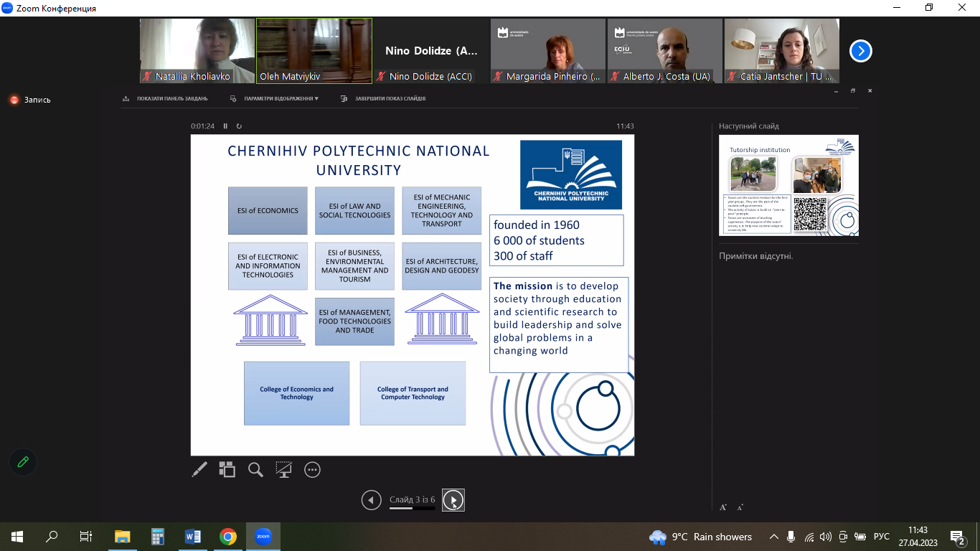
Task: Show more participants with blue arrow
Action: (x=860, y=51)
